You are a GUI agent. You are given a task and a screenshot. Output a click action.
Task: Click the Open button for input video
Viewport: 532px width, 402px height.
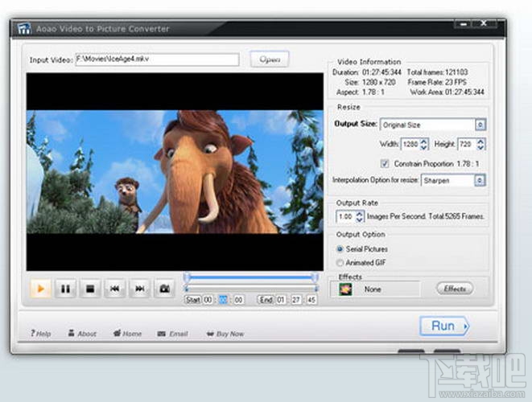coord(270,59)
